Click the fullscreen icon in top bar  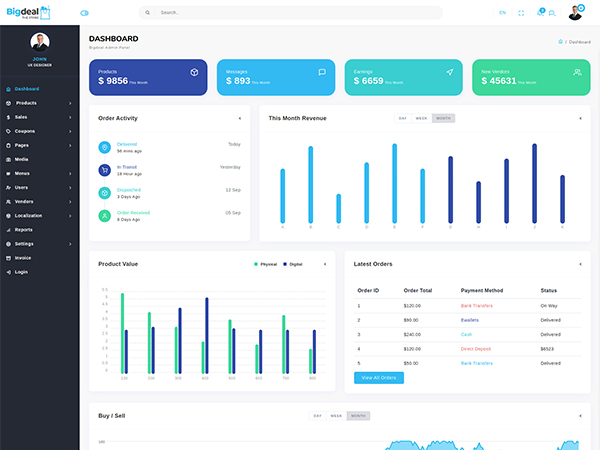521,13
